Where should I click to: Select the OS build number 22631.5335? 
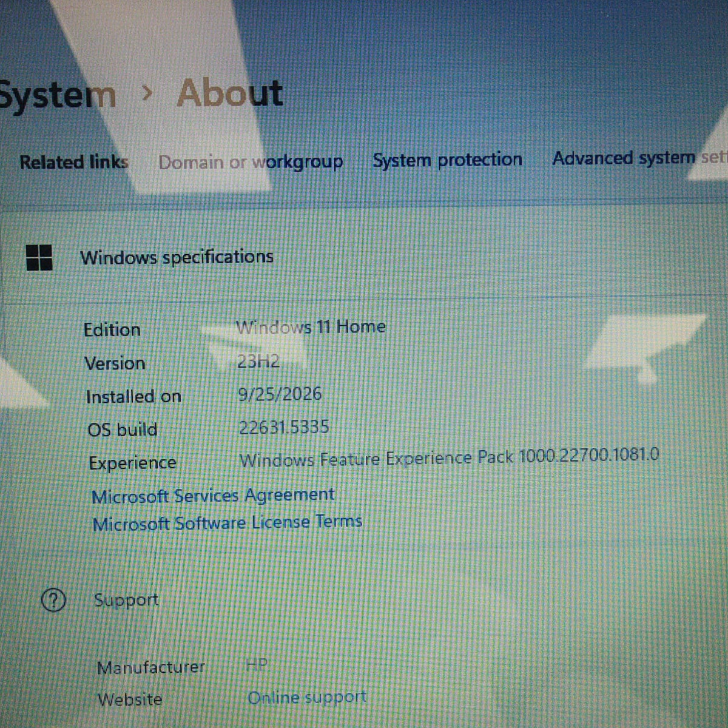click(x=284, y=427)
